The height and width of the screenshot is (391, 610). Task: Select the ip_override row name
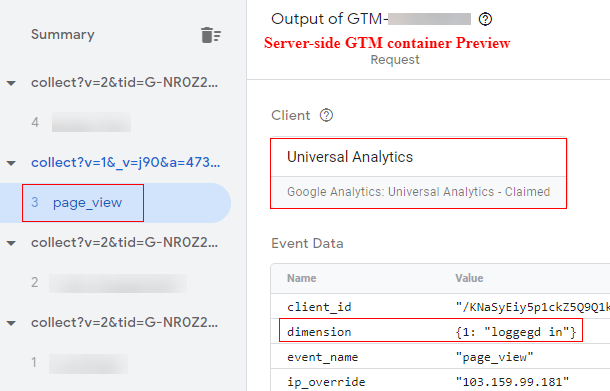326,382
